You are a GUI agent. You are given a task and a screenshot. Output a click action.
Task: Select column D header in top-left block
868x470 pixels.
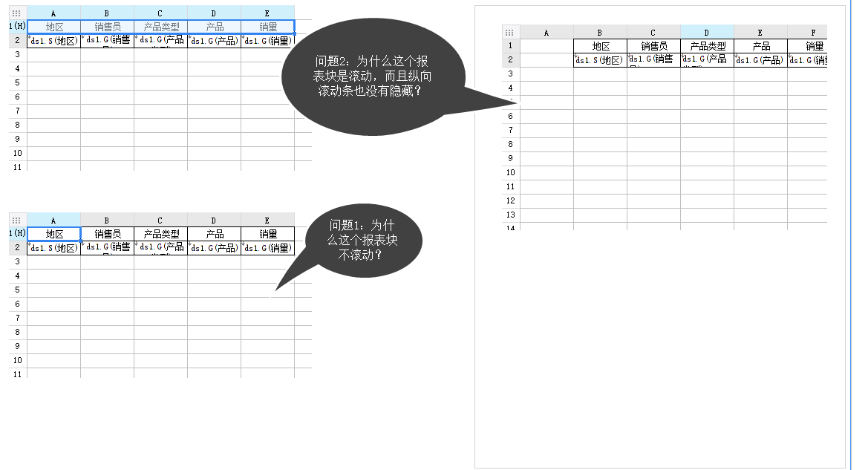click(x=215, y=13)
